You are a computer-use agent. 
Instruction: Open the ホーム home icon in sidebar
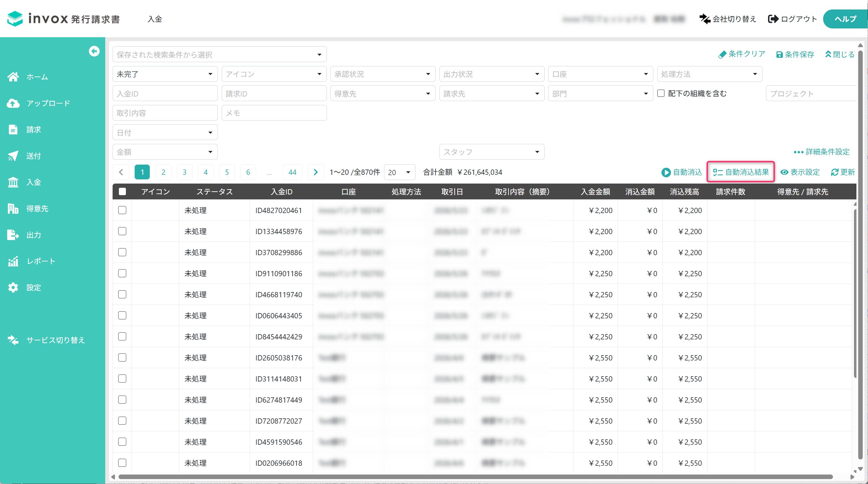coord(13,77)
